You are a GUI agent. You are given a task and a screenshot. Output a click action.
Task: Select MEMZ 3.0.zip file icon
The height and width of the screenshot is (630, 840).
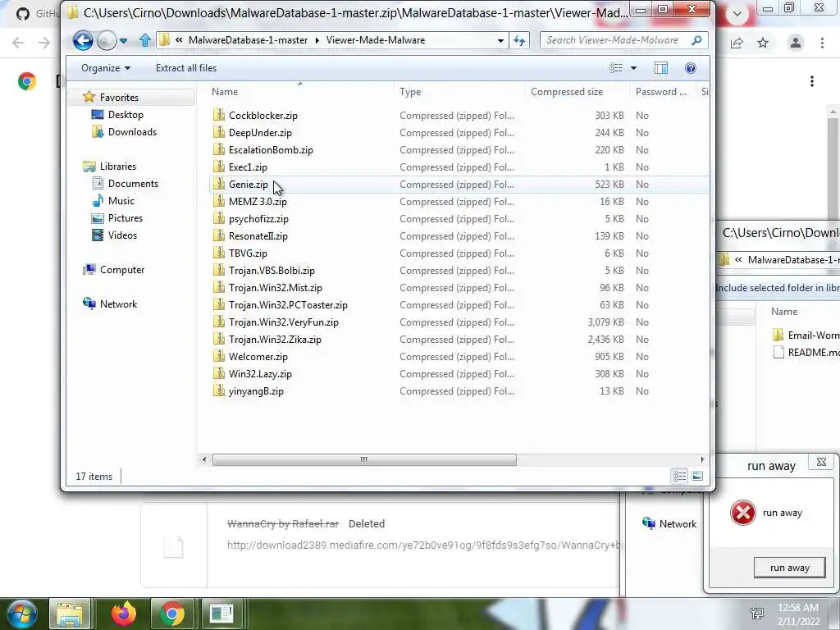coord(218,202)
